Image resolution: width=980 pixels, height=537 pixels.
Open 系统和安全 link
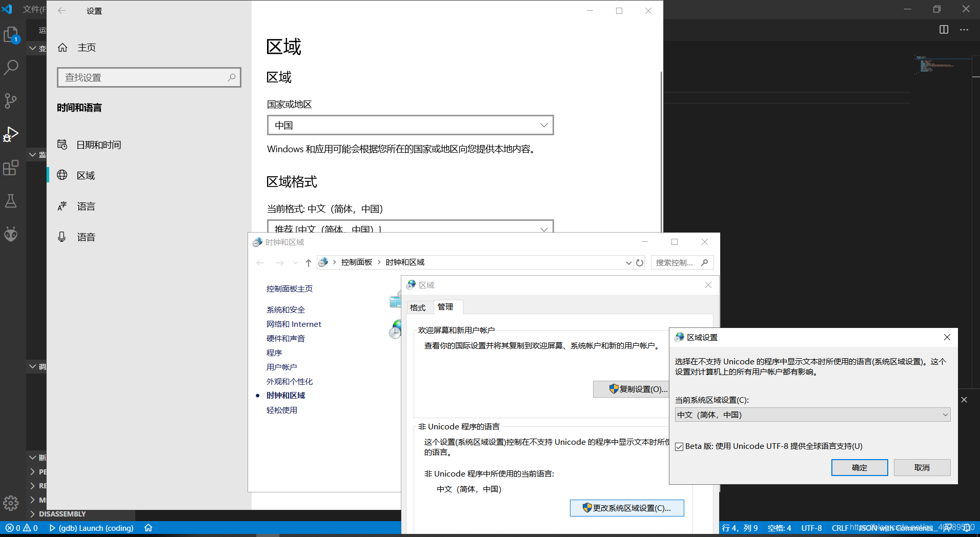[285, 310]
